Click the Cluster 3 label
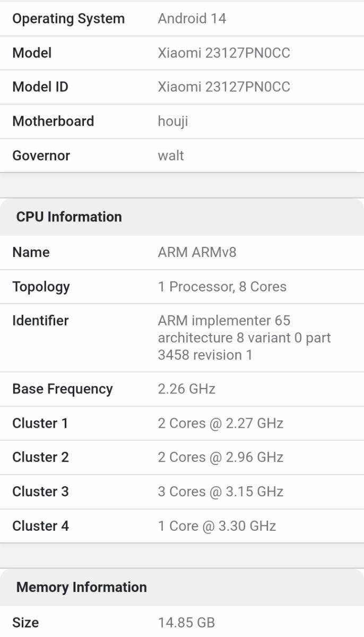The height and width of the screenshot is (637, 364). pyautogui.click(x=40, y=492)
